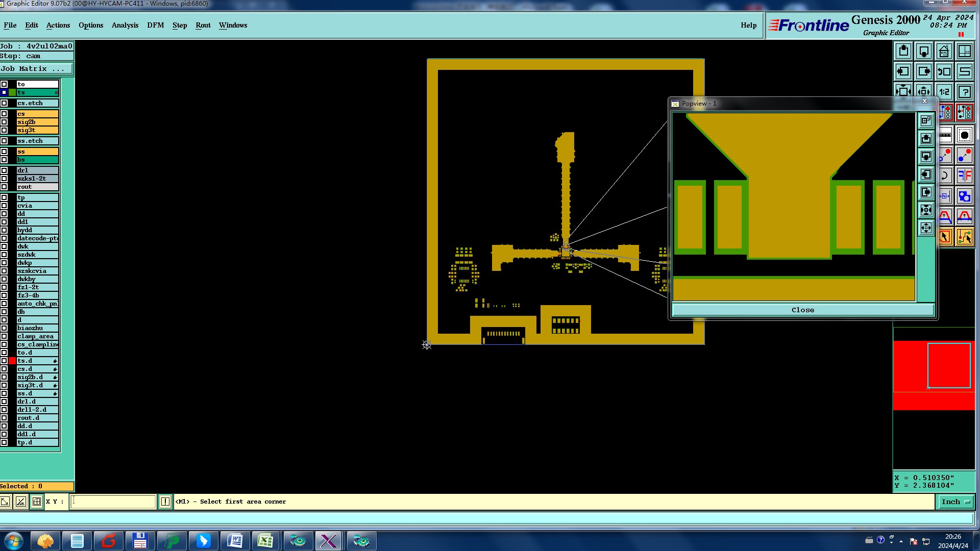
Task: Click the net selection tool icon
Action: (x=965, y=237)
